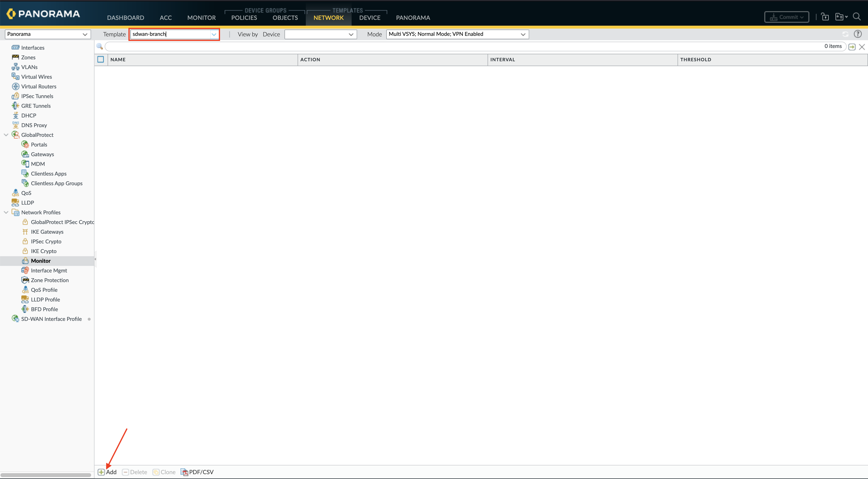This screenshot has height=479, width=868.
Task: Open the DASHBOARD tab
Action: pos(125,17)
